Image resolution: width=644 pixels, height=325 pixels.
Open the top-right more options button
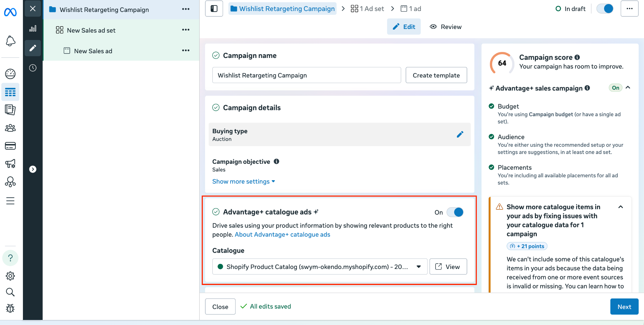tap(630, 9)
